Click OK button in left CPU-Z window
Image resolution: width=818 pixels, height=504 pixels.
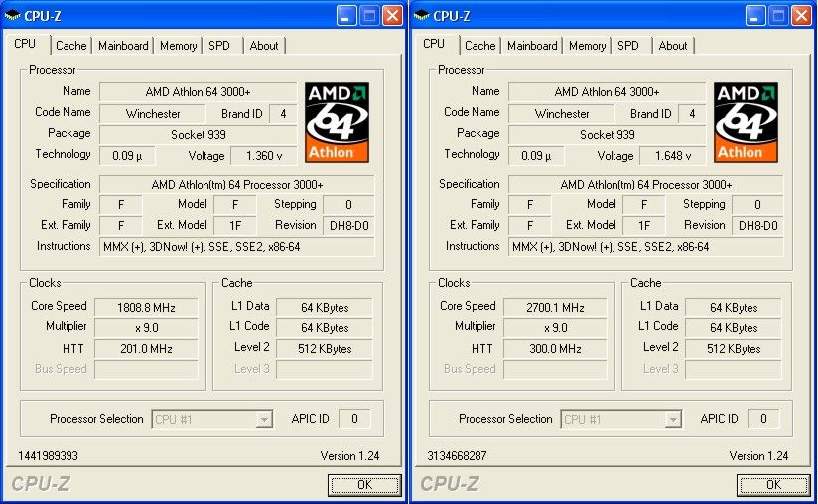click(x=364, y=485)
